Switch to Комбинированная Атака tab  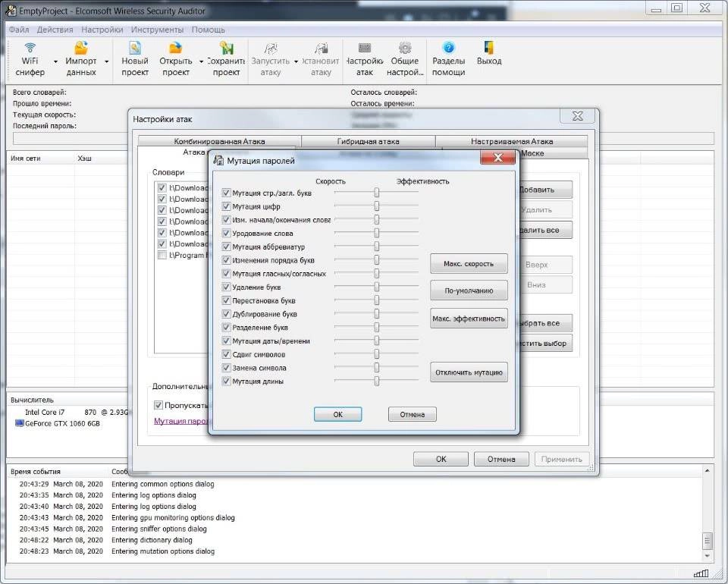click(x=220, y=141)
